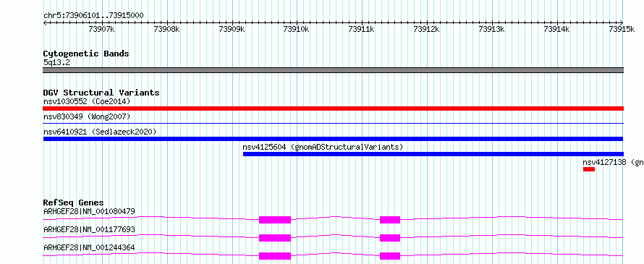
Task: Open the RefSeq Genes track heading
Action: pyautogui.click(x=74, y=203)
